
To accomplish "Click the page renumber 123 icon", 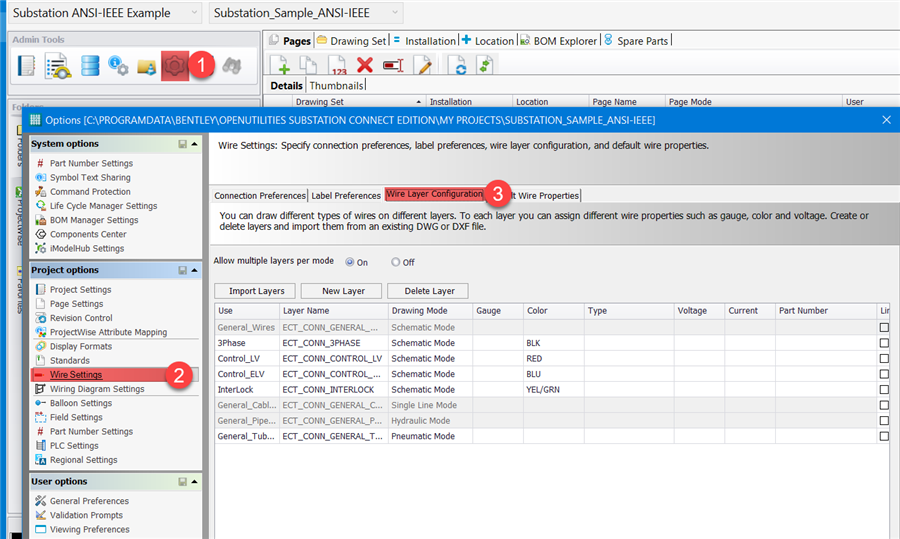I will coord(338,65).
